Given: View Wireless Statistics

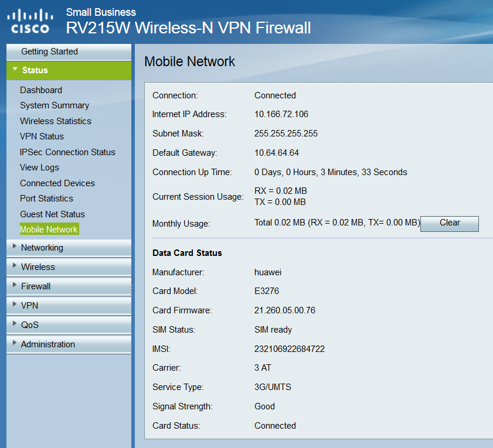Looking at the screenshot, I should tap(56, 121).
